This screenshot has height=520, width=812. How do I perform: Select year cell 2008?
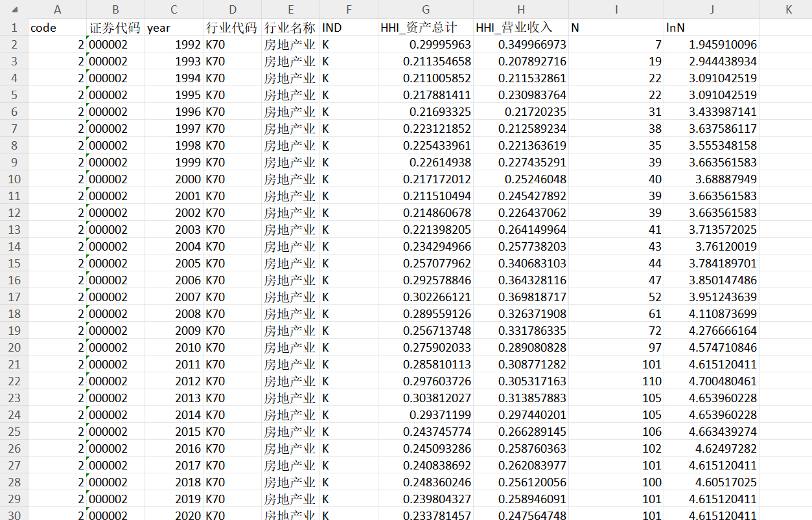pos(174,314)
